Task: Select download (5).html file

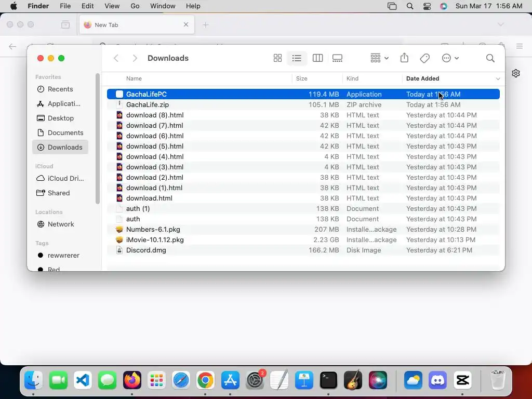Action: (303, 146)
